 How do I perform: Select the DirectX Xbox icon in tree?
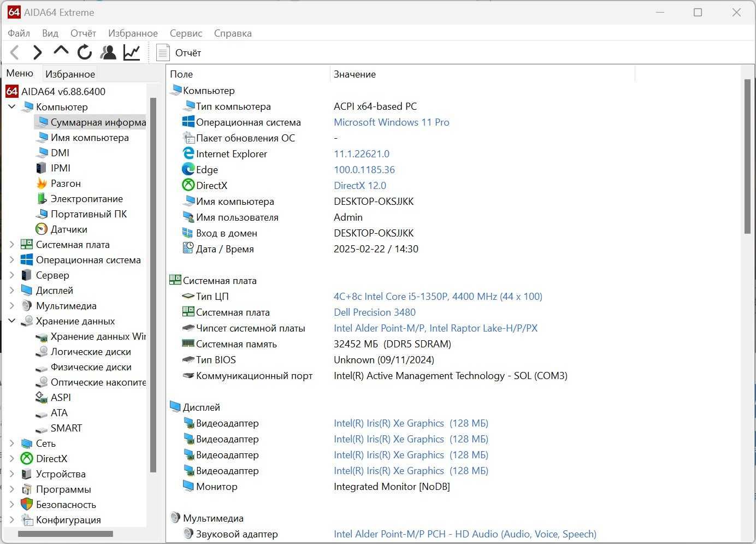[27, 459]
